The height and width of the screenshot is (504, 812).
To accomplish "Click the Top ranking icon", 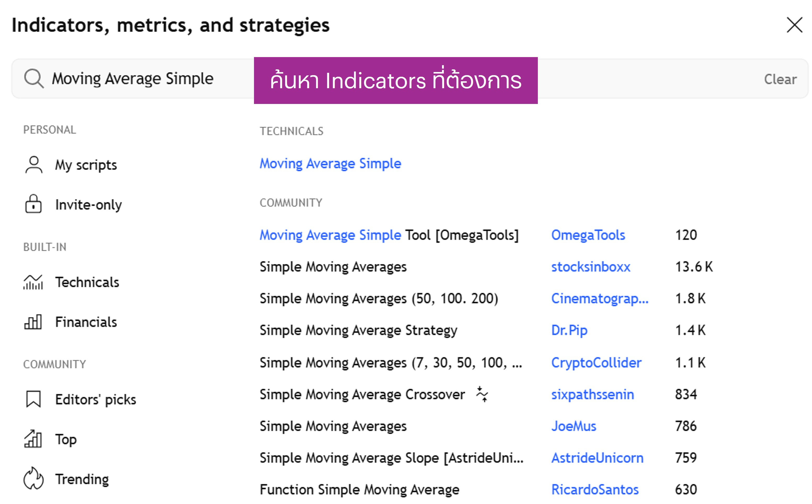I will click(x=33, y=439).
